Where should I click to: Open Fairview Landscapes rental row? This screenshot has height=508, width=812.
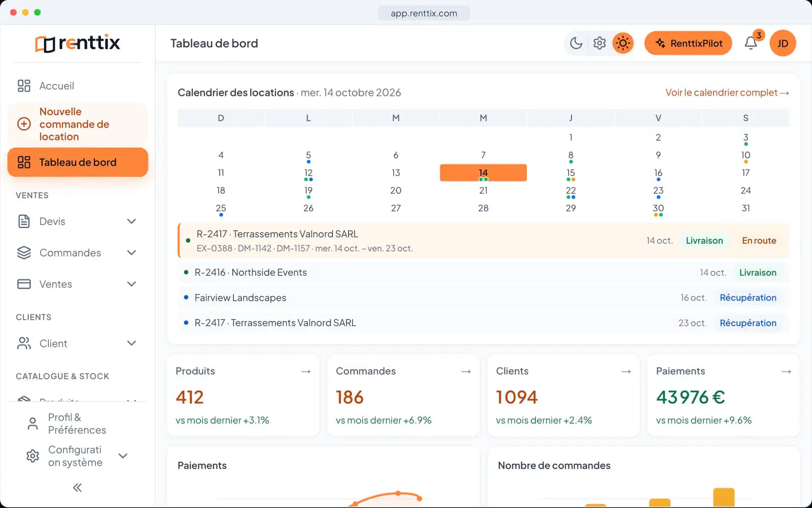pyautogui.click(x=484, y=298)
